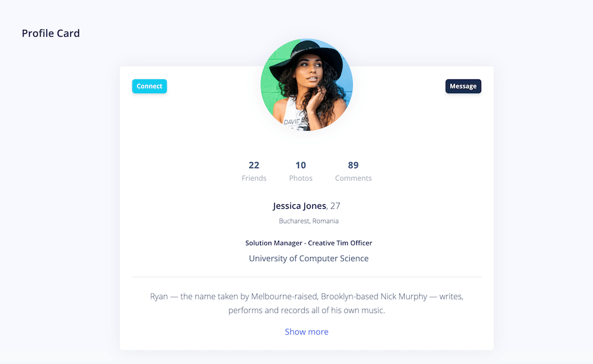Screen dimensions: 593x364
Task: Select the Bucharest, Romania location text
Action: [x=308, y=220]
